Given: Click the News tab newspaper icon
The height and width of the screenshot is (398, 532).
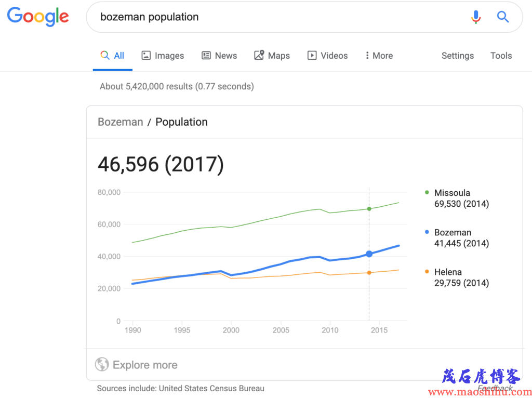Looking at the screenshot, I should (x=206, y=55).
